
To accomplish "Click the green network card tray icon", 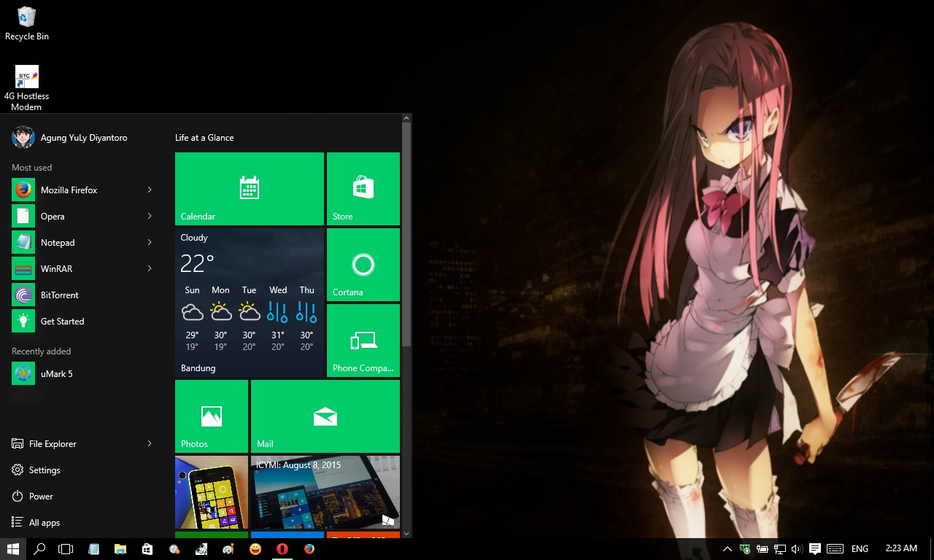I will coord(745,549).
